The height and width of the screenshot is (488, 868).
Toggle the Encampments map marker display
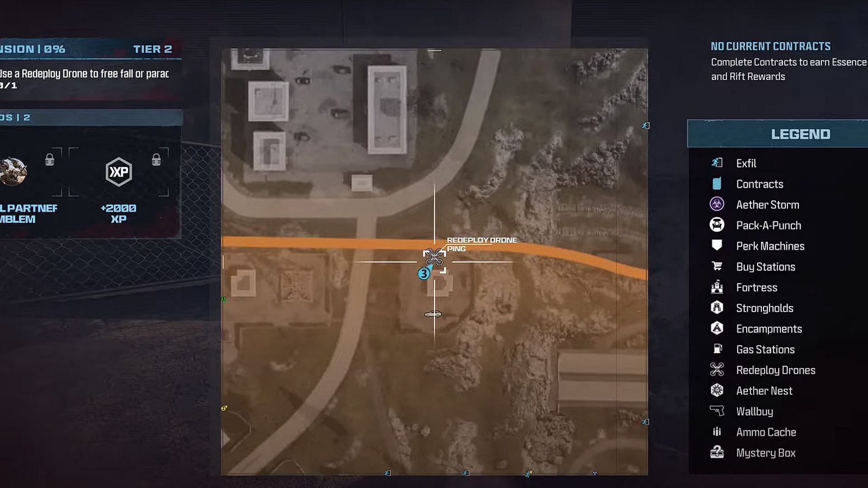769,329
